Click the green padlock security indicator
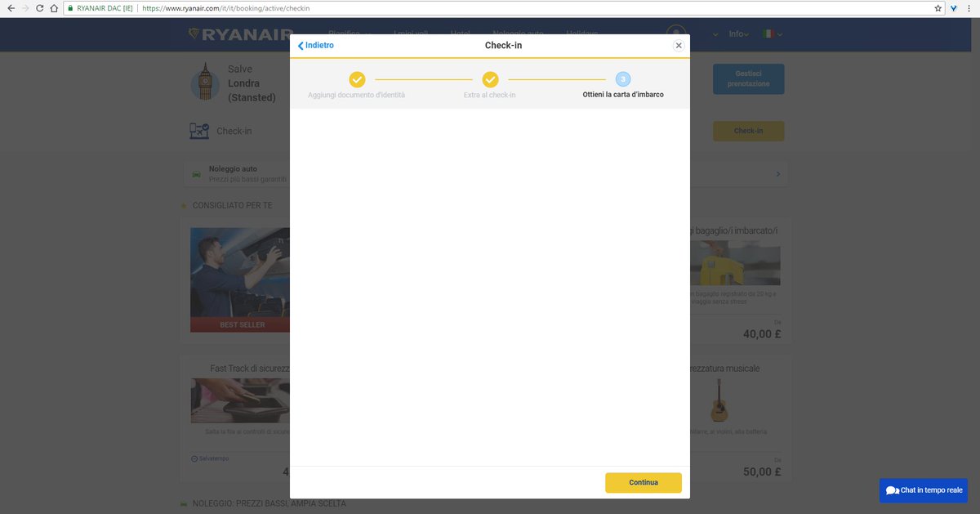The width and height of the screenshot is (980, 514). 70,8
